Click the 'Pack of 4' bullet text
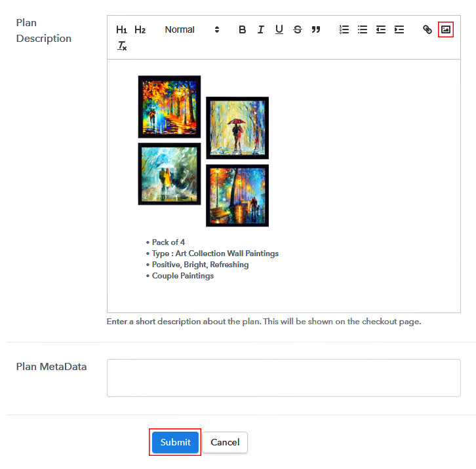 pos(169,242)
